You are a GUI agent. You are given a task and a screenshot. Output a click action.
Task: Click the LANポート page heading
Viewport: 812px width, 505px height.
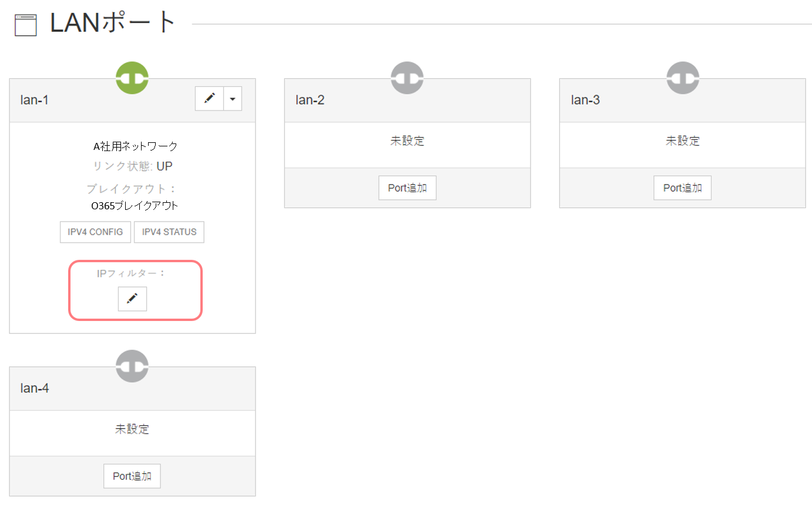pos(113,24)
